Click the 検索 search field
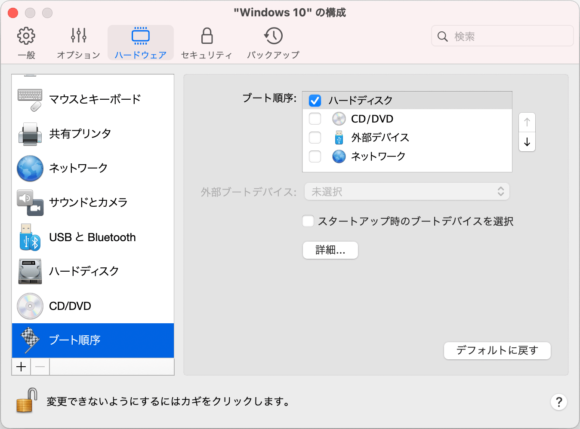 [x=502, y=36]
